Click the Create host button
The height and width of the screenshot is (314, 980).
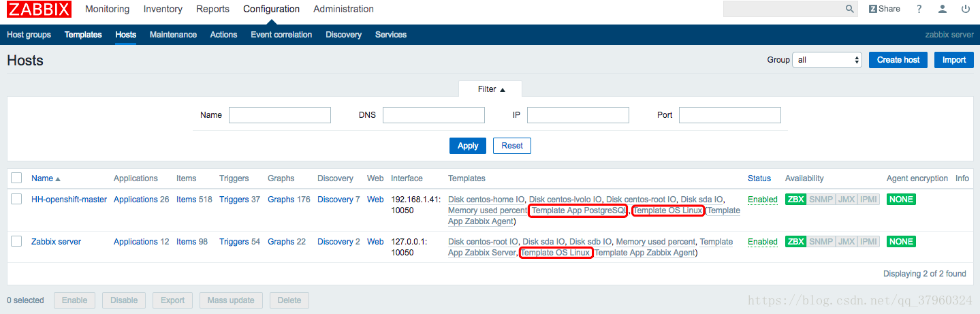[898, 60]
